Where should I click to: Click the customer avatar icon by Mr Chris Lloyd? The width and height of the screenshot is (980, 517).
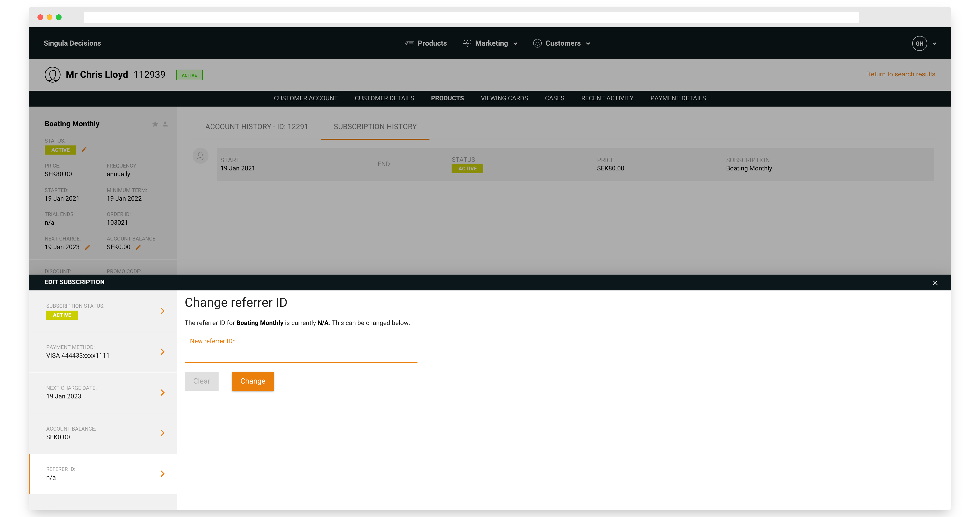pos(53,74)
